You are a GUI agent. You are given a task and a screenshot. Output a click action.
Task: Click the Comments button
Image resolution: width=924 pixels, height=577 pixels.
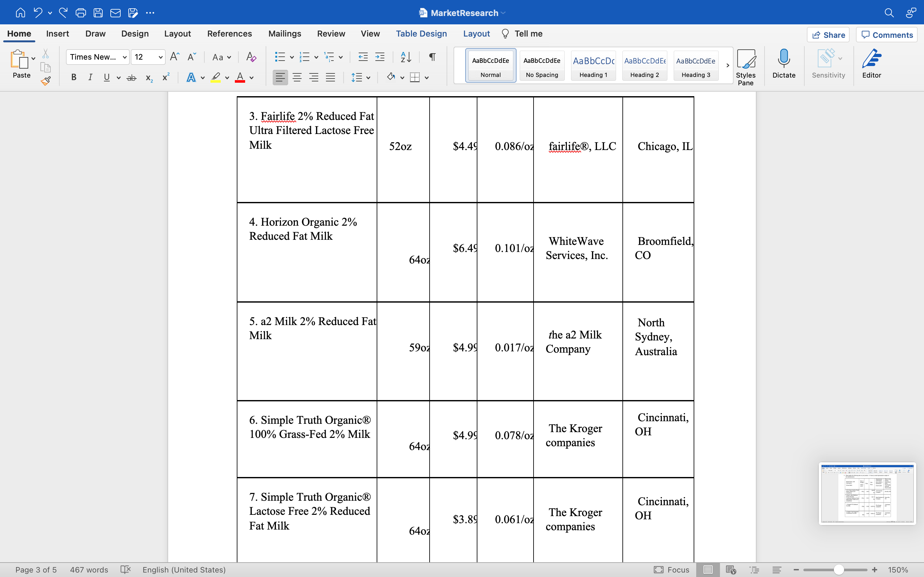pyautogui.click(x=886, y=35)
